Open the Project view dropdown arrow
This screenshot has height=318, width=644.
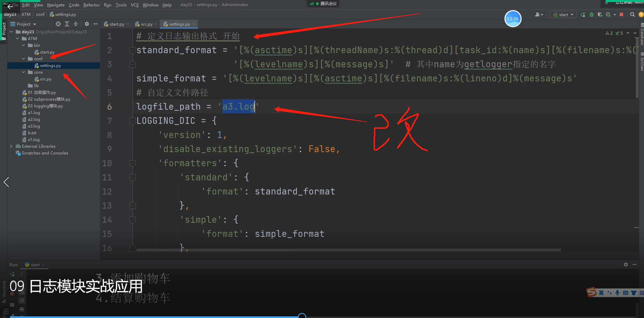click(35, 24)
